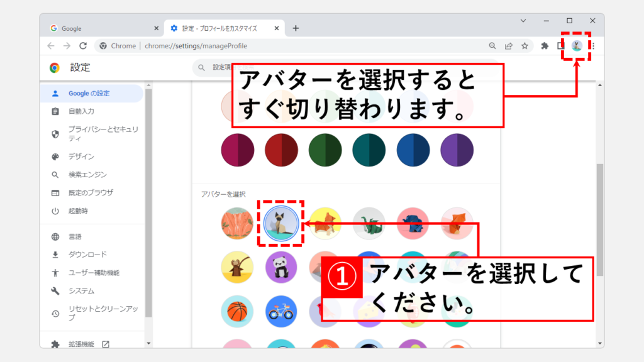Image resolution: width=644 pixels, height=362 pixels.
Task: Open the Extensions puzzle icon
Action: [545, 46]
